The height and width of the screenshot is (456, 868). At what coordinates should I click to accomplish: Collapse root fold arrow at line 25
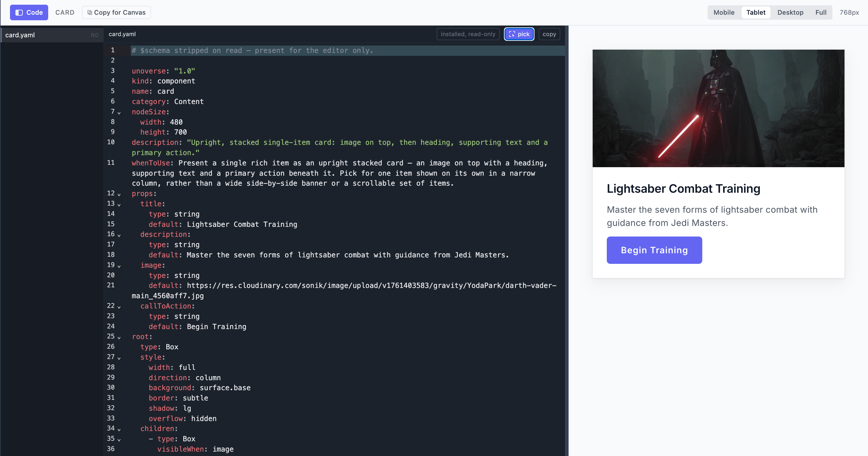pos(119,338)
